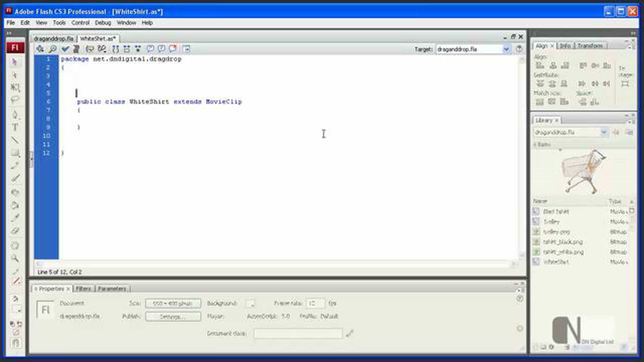
Task: Switch to the draganddrop.fla document tab
Action: 53,39
